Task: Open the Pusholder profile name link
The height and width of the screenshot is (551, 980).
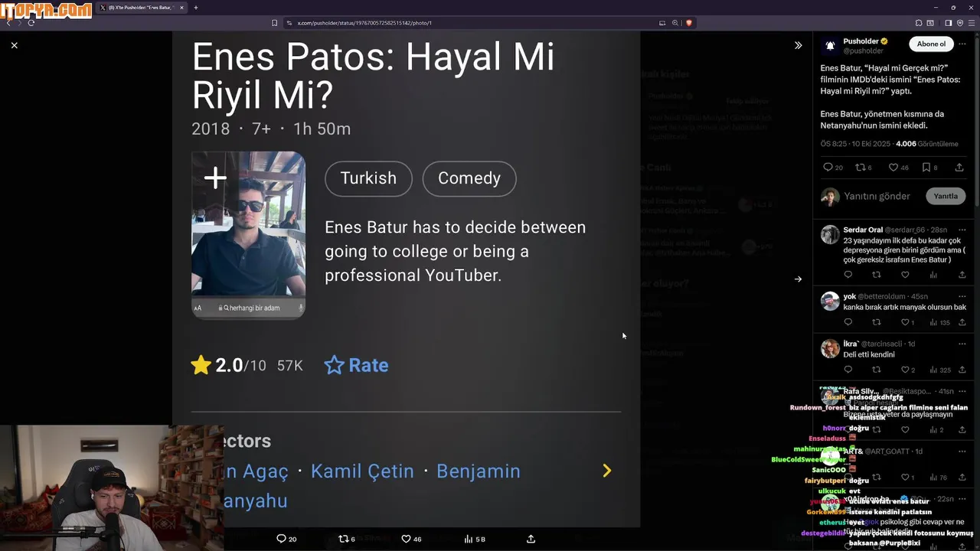Action: coord(861,41)
